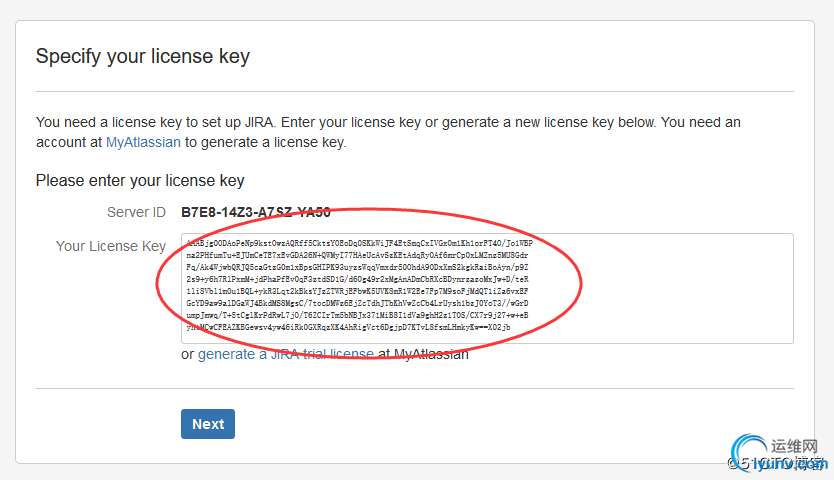This screenshot has width=834, height=480.
Task: Click blank space right of the license key text
Action: tap(665, 288)
